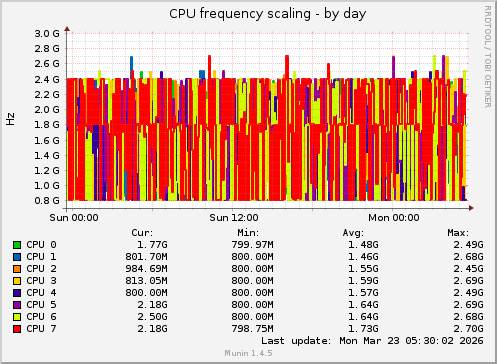The width and height of the screenshot is (497, 364).
Task: Click CPU 6 current value '2.50G'
Action: click(152, 317)
